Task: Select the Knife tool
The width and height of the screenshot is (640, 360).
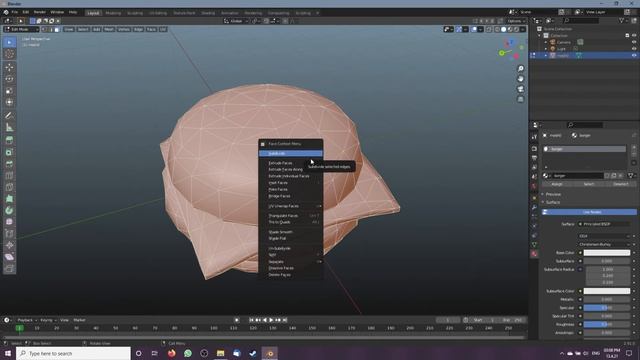Action: pos(9,187)
